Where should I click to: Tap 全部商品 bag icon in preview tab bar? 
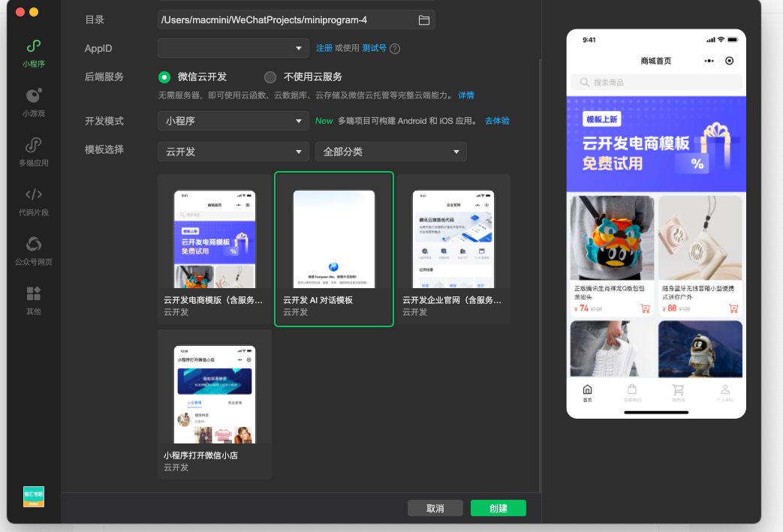click(x=632, y=389)
